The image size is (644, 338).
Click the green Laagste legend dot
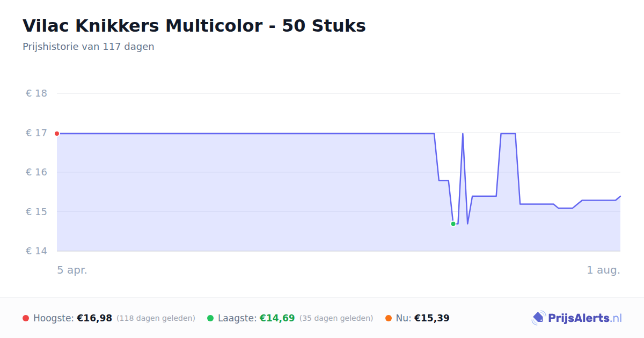coord(210,318)
